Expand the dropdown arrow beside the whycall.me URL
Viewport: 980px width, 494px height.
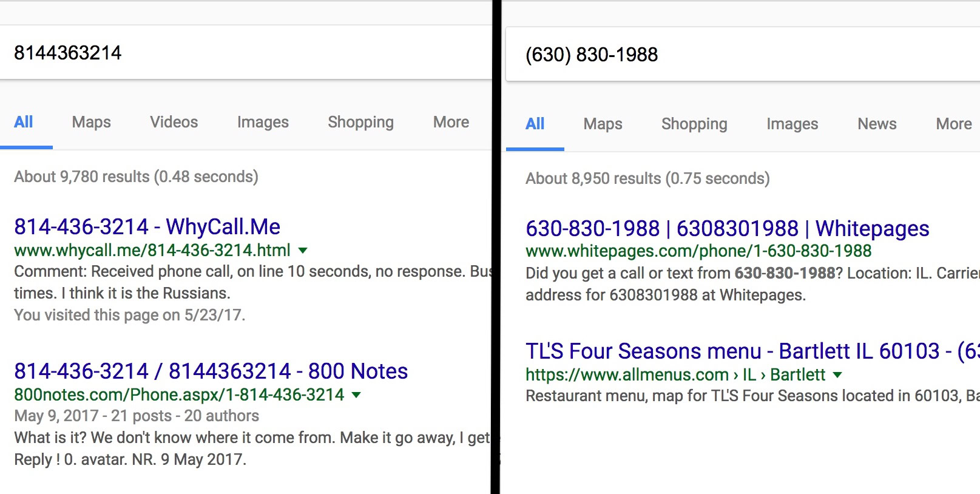(303, 250)
